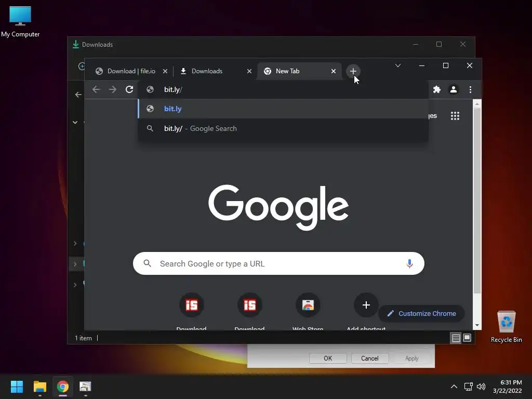
Task: Switch to the Downloads tab
Action: (215, 71)
